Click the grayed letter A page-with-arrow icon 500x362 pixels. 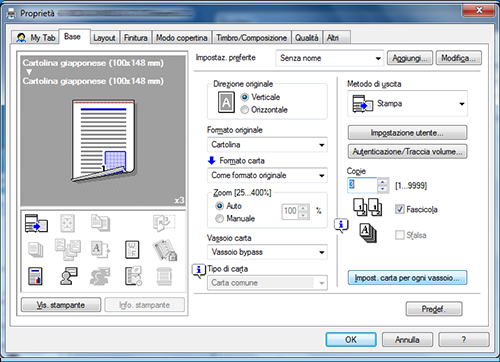point(100,250)
